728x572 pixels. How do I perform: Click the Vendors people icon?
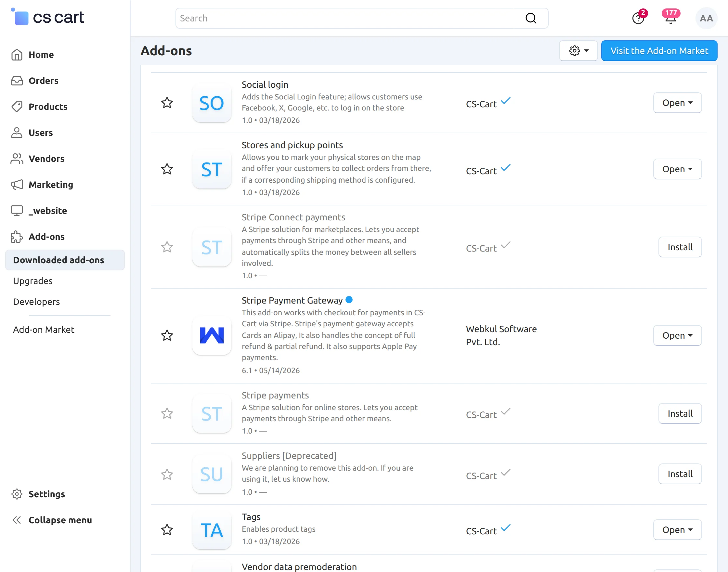coord(17,159)
